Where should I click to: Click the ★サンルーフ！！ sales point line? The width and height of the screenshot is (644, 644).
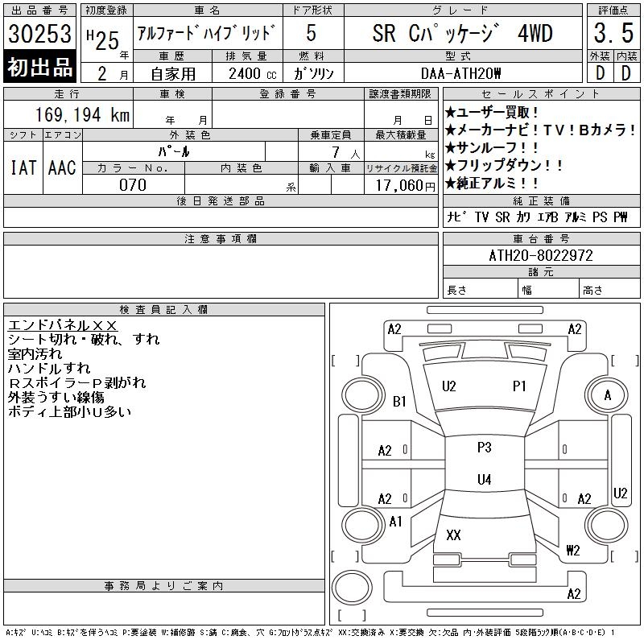493,148
